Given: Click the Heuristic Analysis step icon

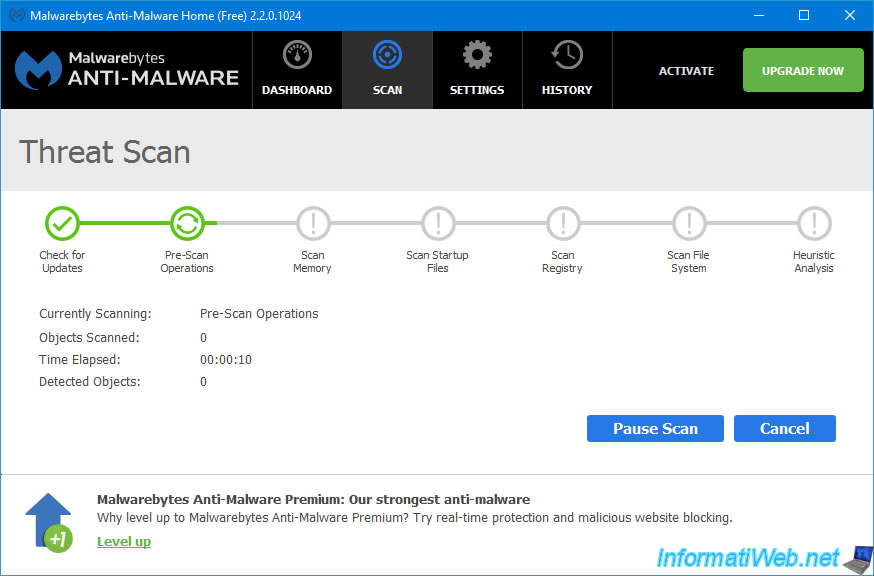Looking at the screenshot, I should (813, 223).
